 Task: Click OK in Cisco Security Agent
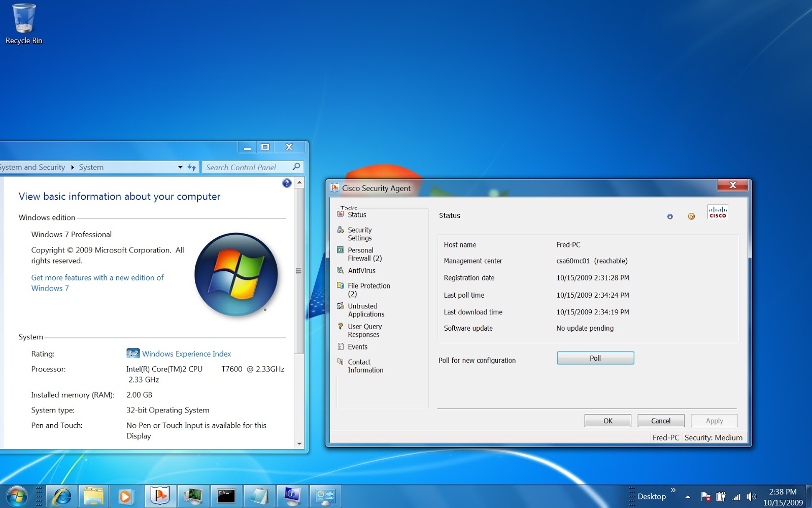[x=608, y=421]
